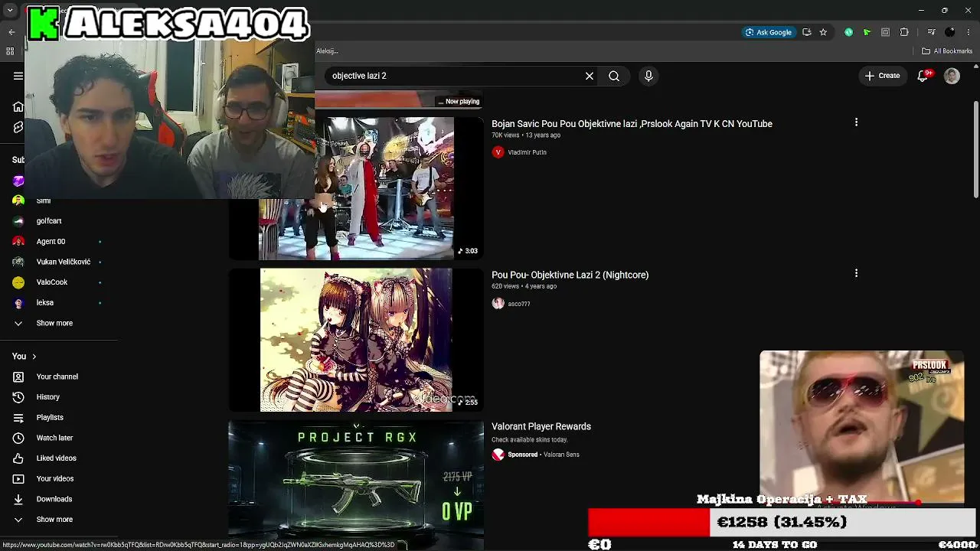This screenshot has width=980, height=551.
Task: Open more options for Nightcore video
Action: coord(856,273)
